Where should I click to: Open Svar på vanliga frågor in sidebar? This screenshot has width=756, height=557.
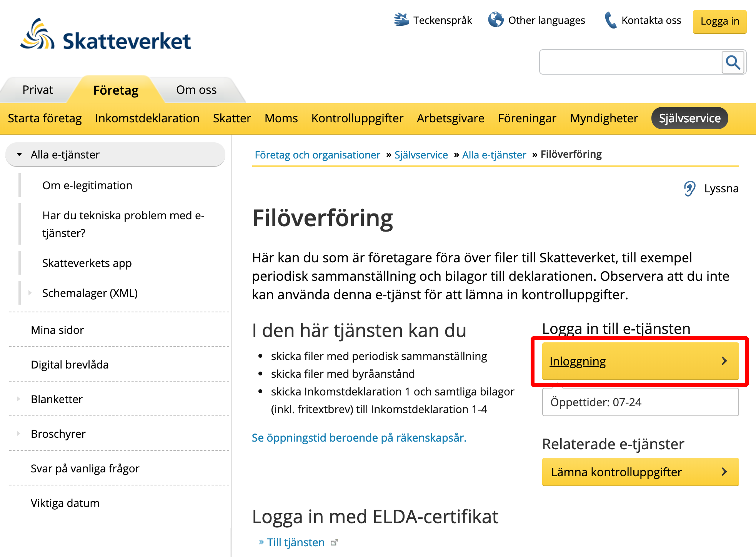click(x=85, y=469)
